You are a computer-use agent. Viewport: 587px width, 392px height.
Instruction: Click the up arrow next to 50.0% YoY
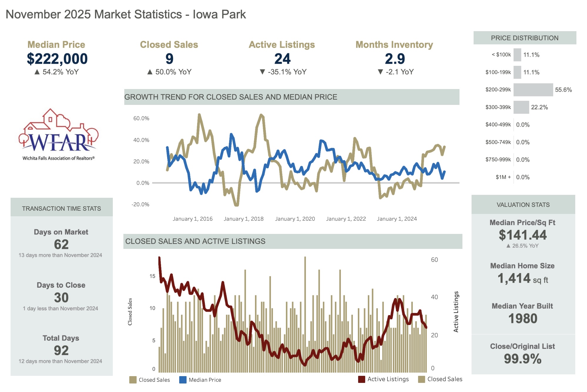pos(150,72)
